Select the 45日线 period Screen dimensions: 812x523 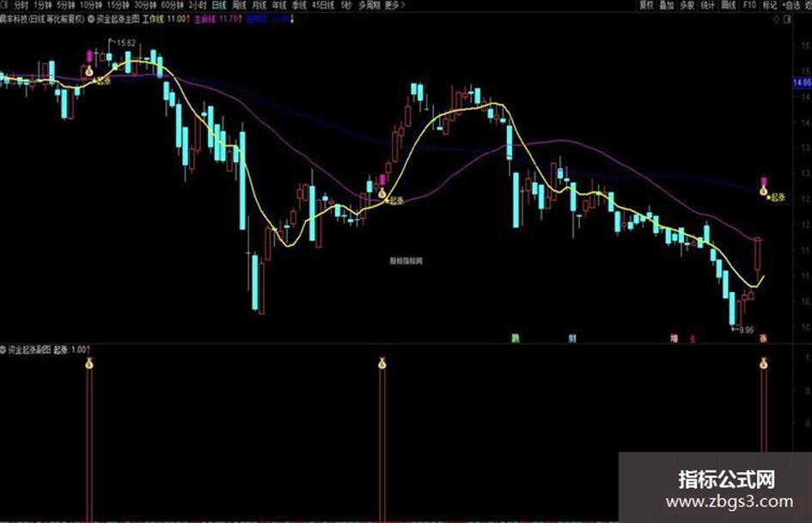point(323,5)
